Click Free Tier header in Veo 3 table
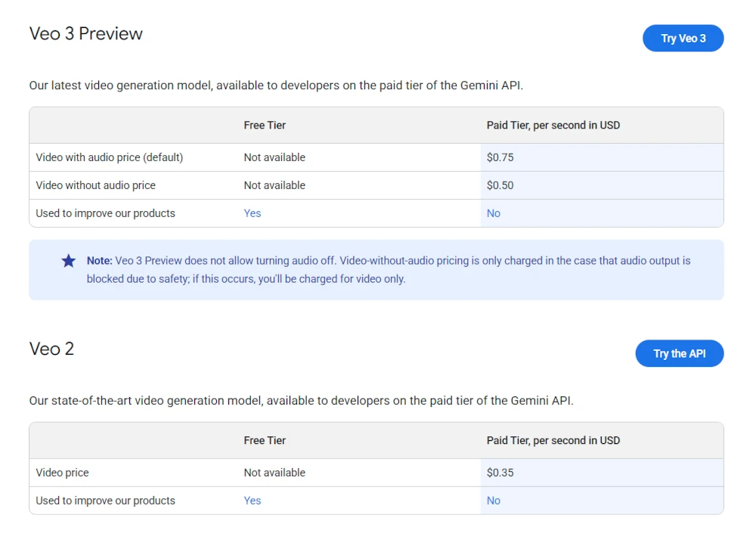The height and width of the screenshot is (537, 756). pos(265,126)
